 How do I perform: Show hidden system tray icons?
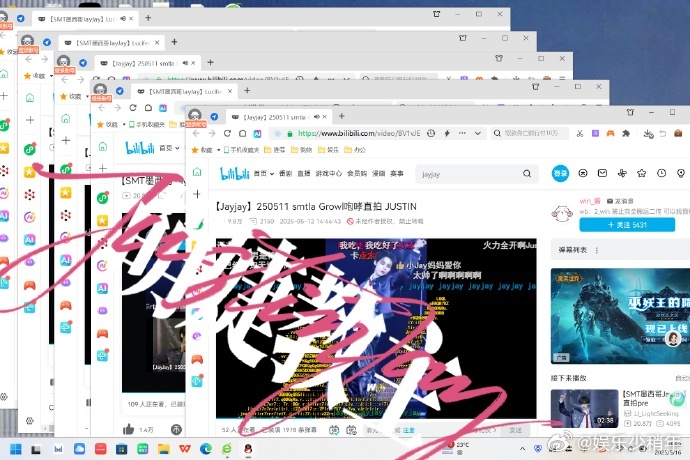coord(522,449)
